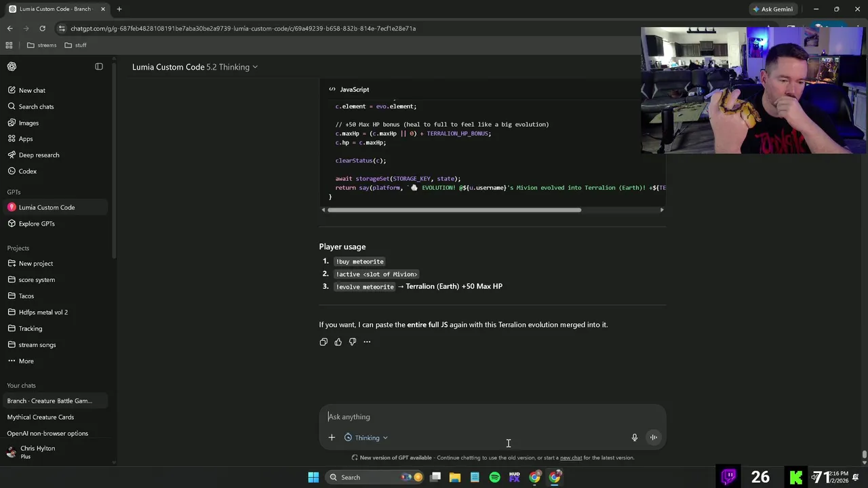This screenshot has height=488, width=868.
Task: Start voice mode button
Action: [654, 438]
